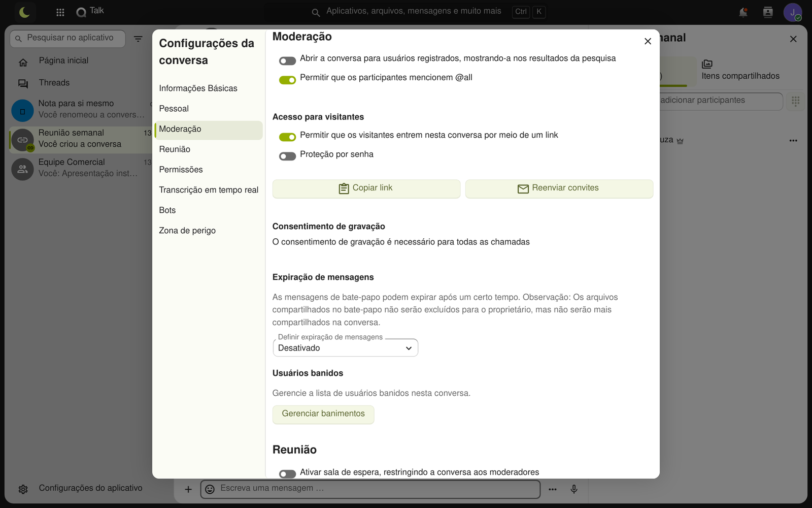Click the Gerenciar banimentos button
812x508 pixels.
pos(323,414)
